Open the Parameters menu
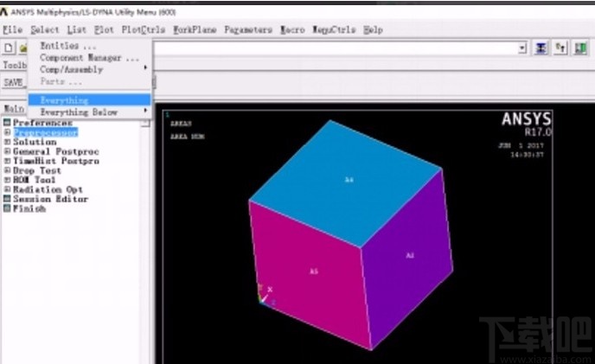This screenshot has width=595, height=364. click(248, 29)
